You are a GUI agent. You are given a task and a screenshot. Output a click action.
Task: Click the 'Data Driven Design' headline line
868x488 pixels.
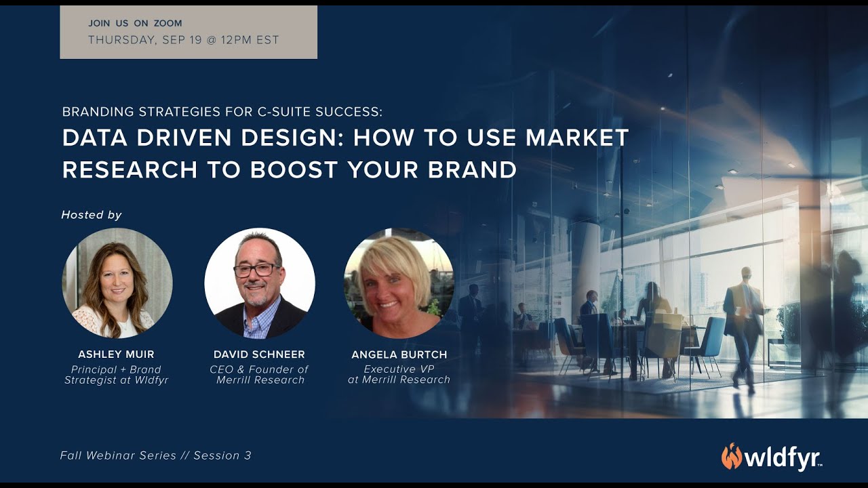(x=346, y=138)
